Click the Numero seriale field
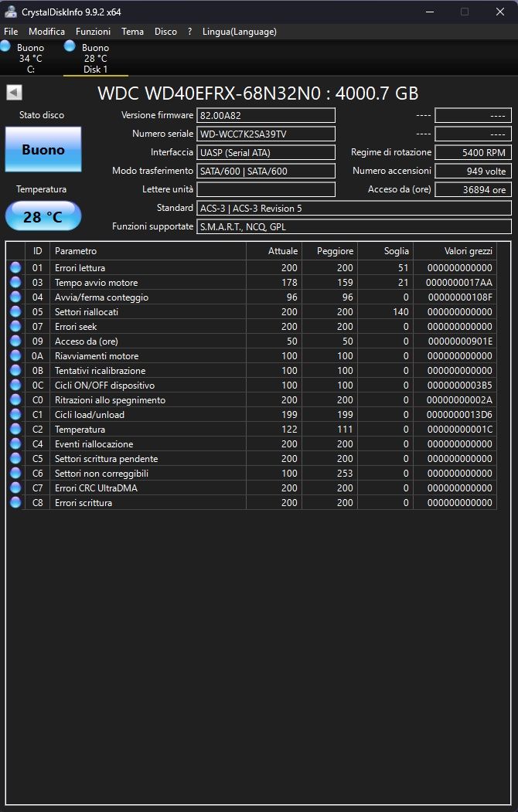This screenshot has width=518, height=812. pos(266,134)
